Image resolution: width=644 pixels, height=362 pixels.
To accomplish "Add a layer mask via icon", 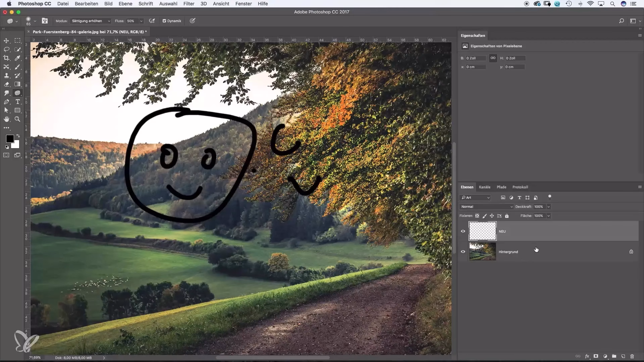I will pos(596,356).
